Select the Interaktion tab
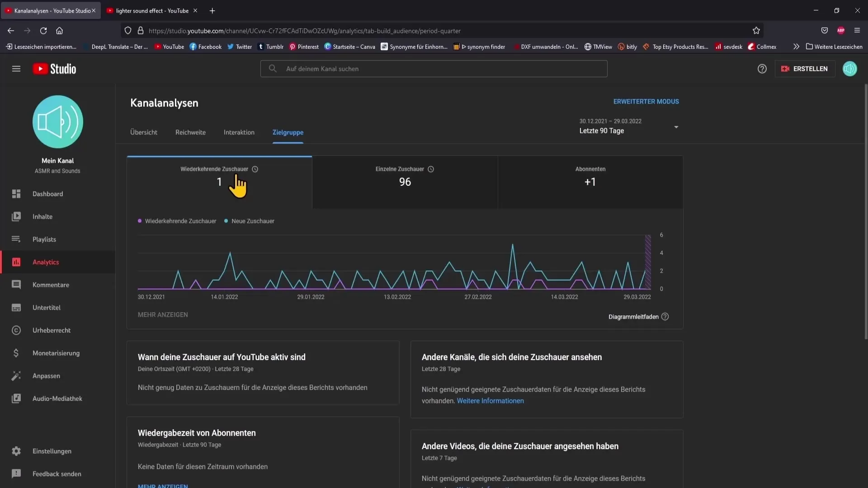 click(238, 132)
